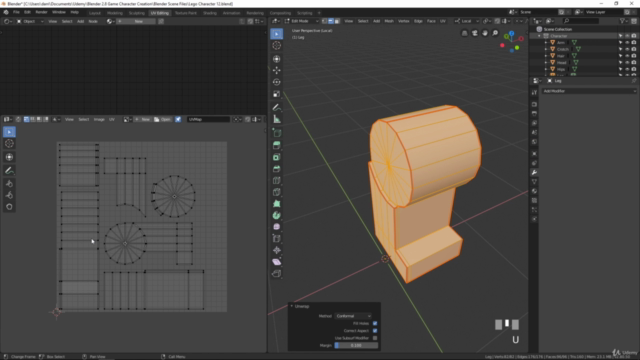Select the Cursor tool in UV editor
Screen dimensions: 640x360
tap(9, 144)
